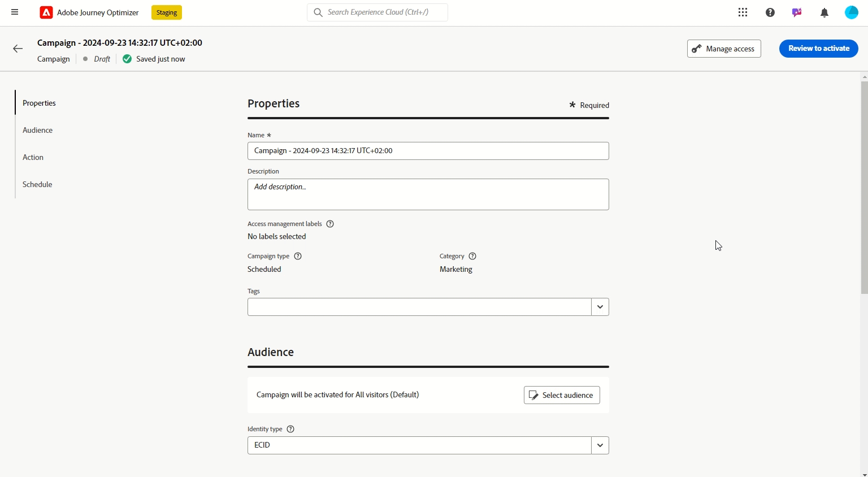
Task: Click the Select audience button
Action: click(x=562, y=395)
